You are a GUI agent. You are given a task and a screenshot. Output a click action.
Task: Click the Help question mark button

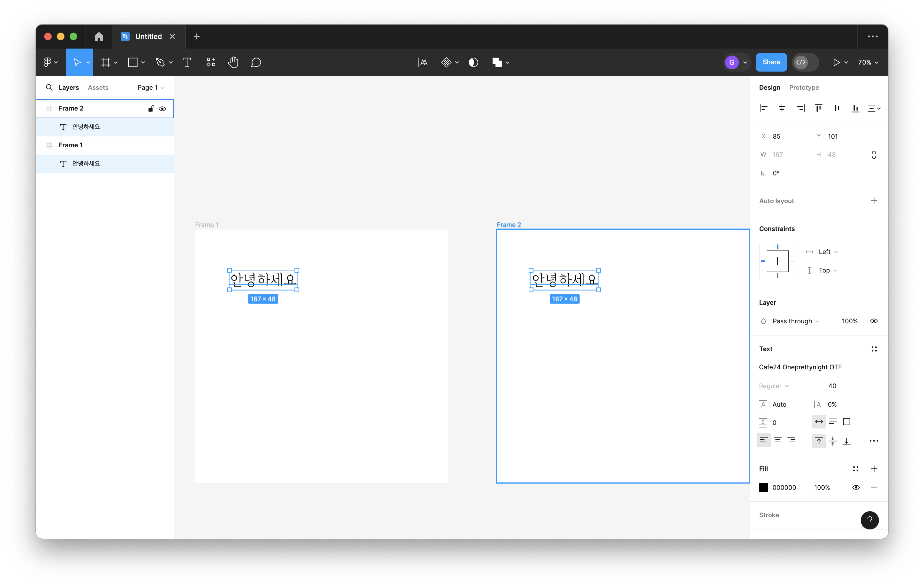[869, 520]
